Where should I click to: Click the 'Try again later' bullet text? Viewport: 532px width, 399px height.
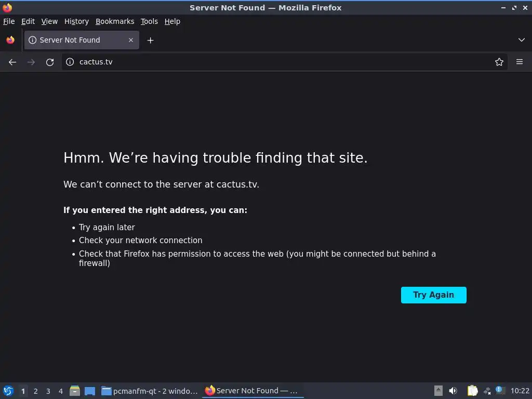coord(107,228)
